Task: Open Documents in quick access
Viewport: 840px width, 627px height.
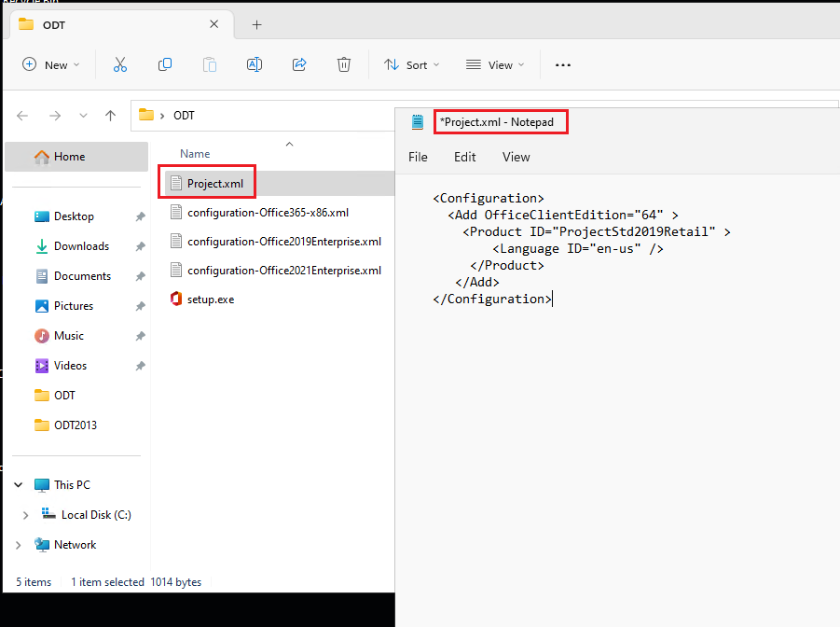Action: (82, 276)
